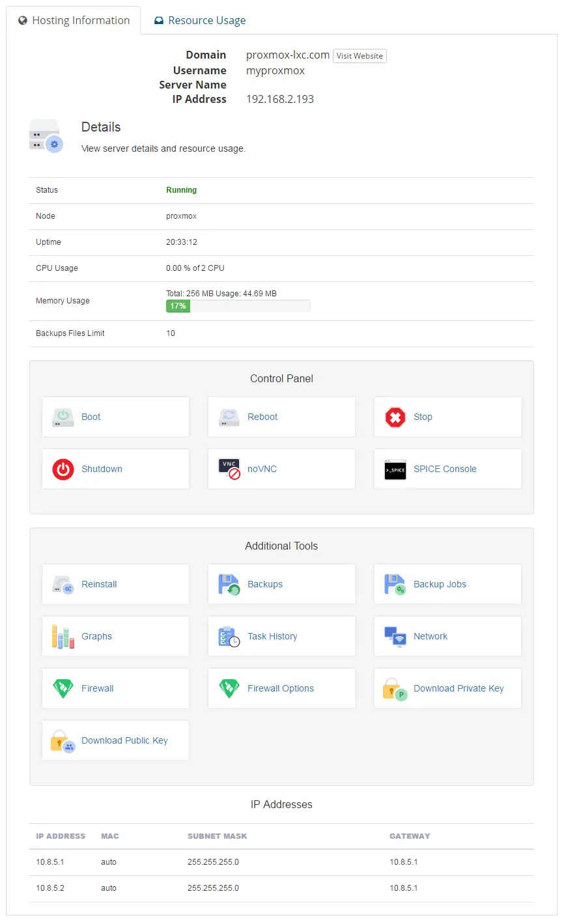Click the Download Public Key link

(x=124, y=740)
